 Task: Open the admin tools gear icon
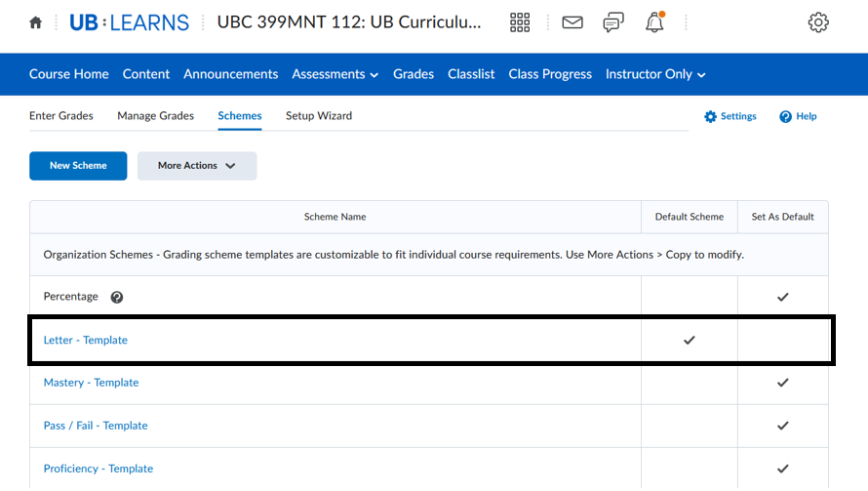point(818,22)
